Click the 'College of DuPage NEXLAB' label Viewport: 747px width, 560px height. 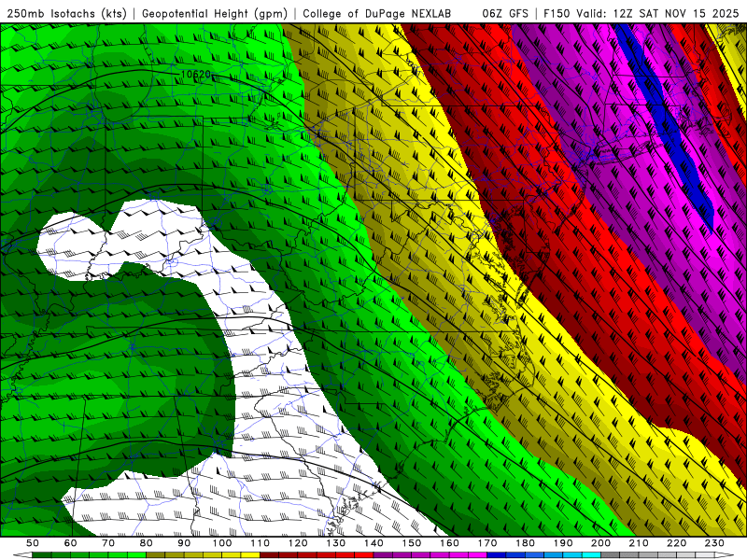point(376,14)
